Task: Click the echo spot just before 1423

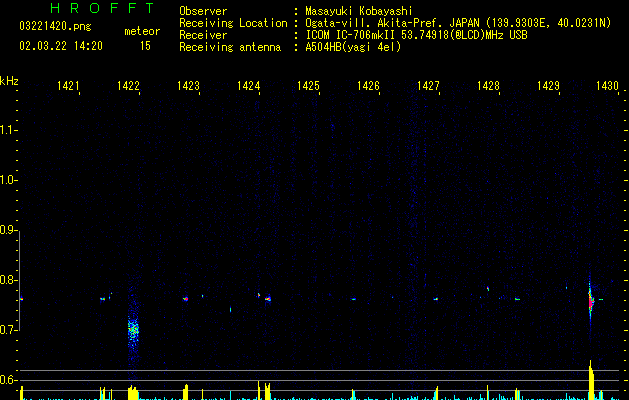Action: coord(185,298)
